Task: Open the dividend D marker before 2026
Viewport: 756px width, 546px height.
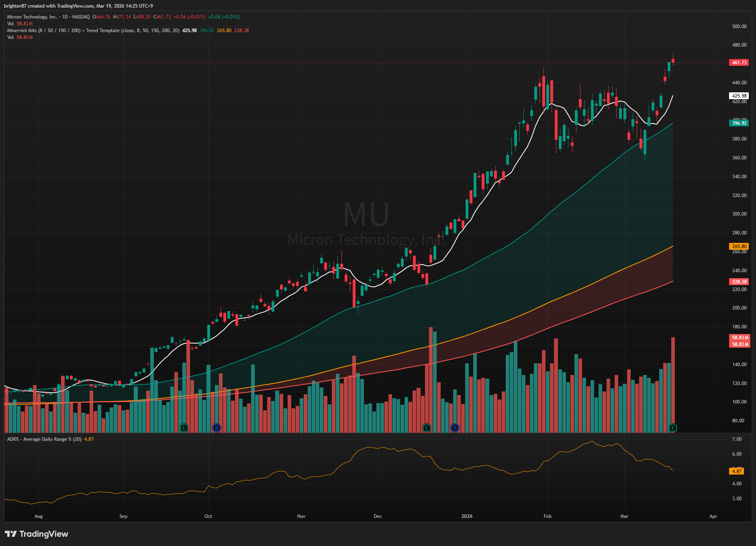Action: [x=455, y=428]
